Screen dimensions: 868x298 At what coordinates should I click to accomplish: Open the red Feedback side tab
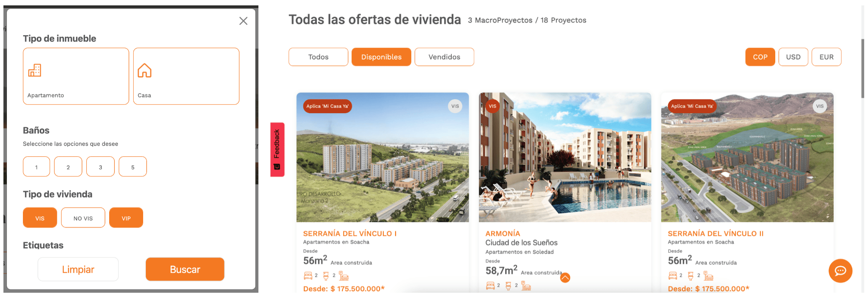278,149
